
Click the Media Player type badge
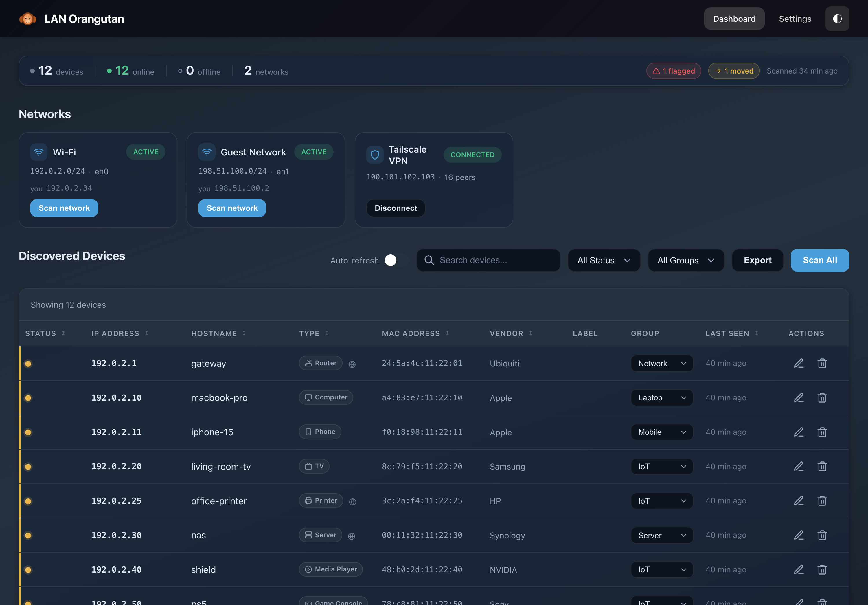click(x=330, y=569)
